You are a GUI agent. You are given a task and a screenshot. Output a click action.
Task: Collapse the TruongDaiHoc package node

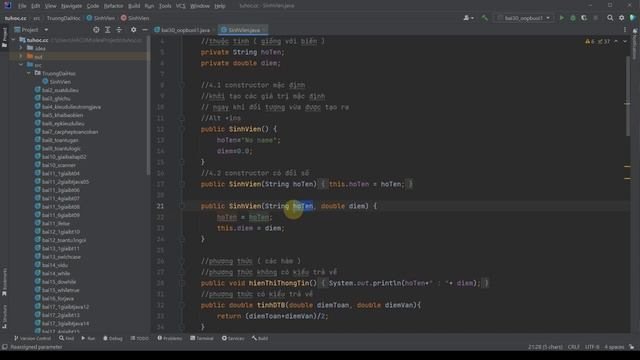pyautogui.click(x=29, y=73)
